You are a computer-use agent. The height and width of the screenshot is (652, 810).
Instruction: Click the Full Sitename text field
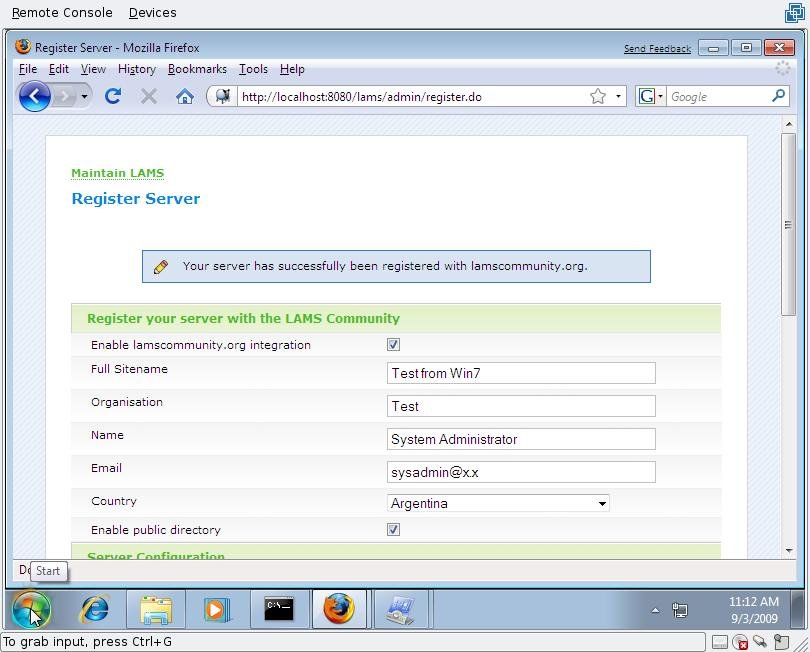click(521, 373)
